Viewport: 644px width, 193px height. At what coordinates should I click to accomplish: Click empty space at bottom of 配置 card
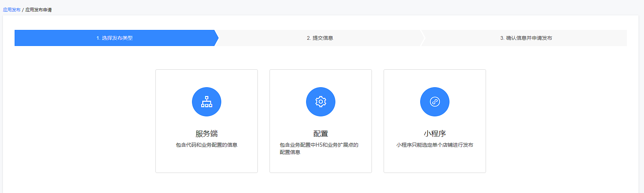[321, 165]
